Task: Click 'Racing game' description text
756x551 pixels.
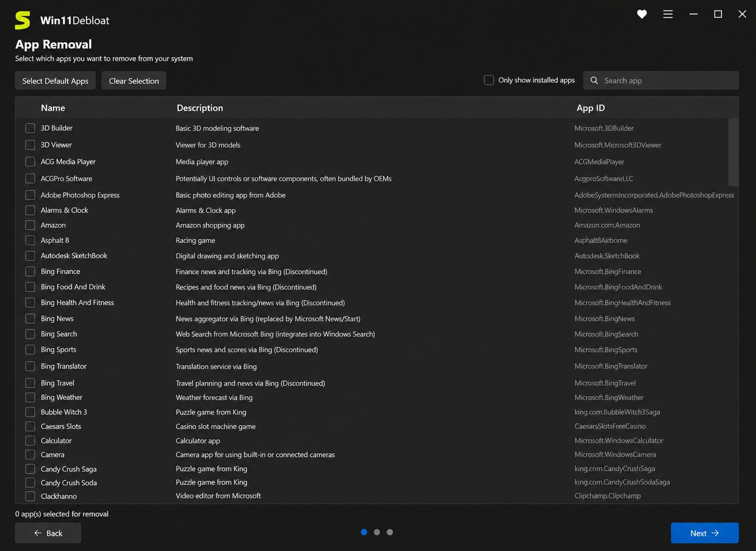Action: 195,240
